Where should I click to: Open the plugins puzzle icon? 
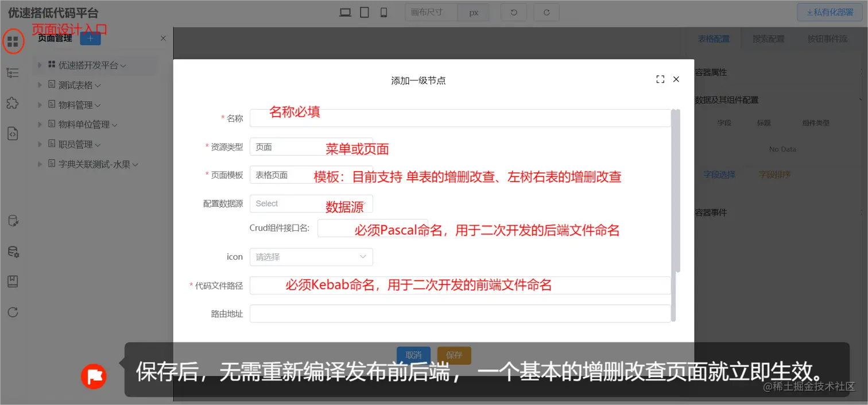(13, 103)
